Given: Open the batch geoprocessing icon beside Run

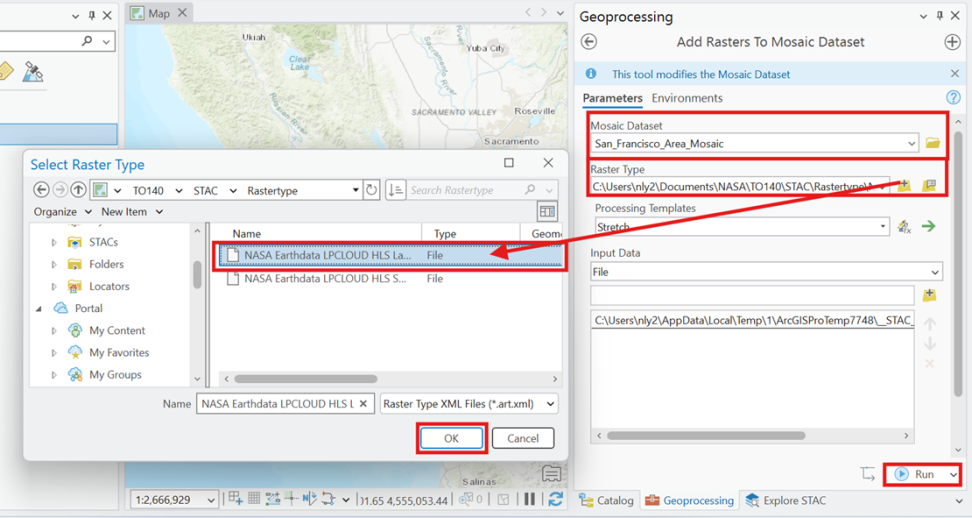Looking at the screenshot, I should coord(868,475).
